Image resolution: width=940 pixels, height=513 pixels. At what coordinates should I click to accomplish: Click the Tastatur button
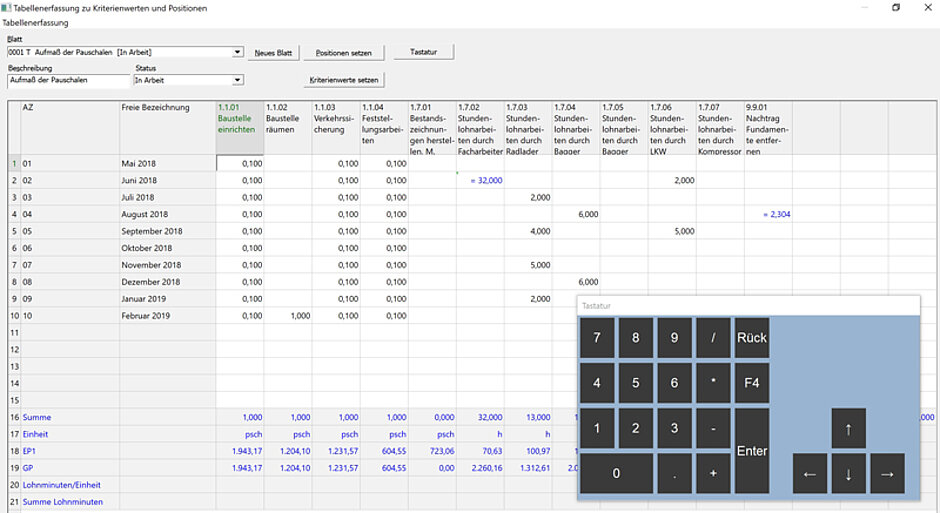pyautogui.click(x=423, y=52)
